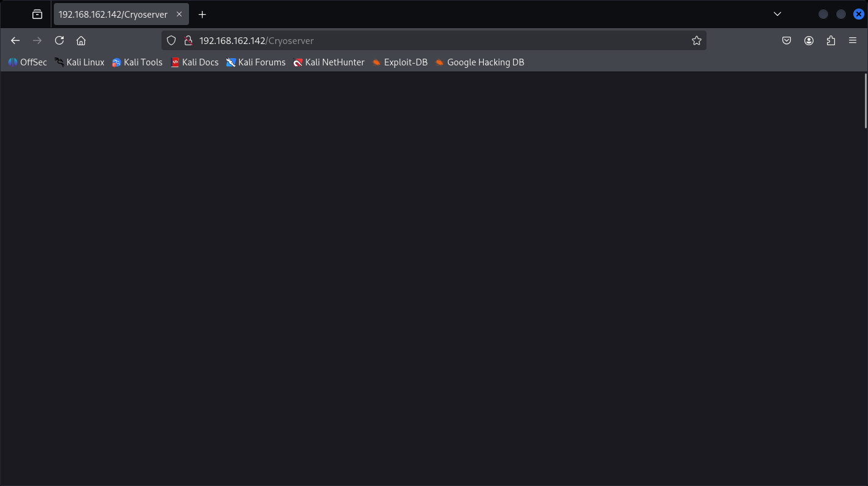
Task: Click the page vertical scrollbar thumb
Action: click(866, 101)
